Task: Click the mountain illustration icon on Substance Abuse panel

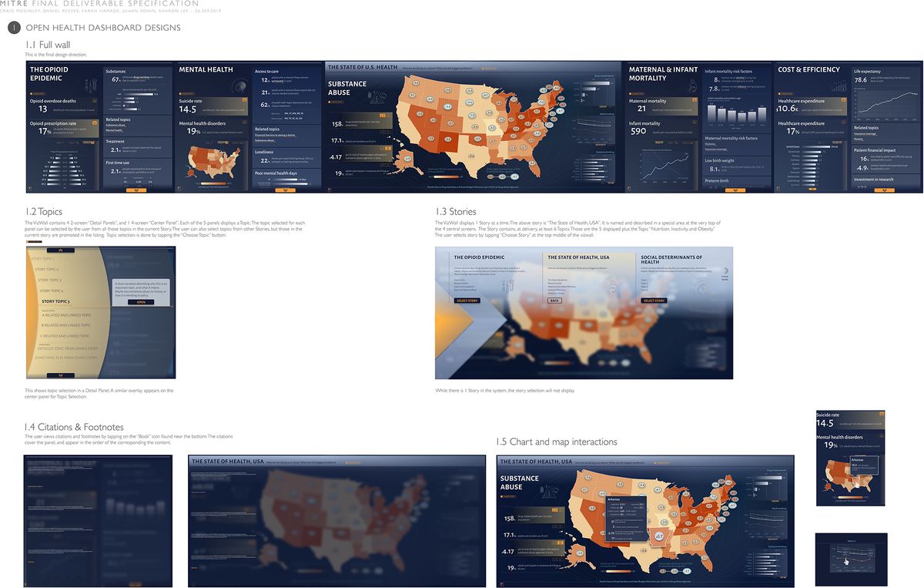Action: click(x=376, y=98)
